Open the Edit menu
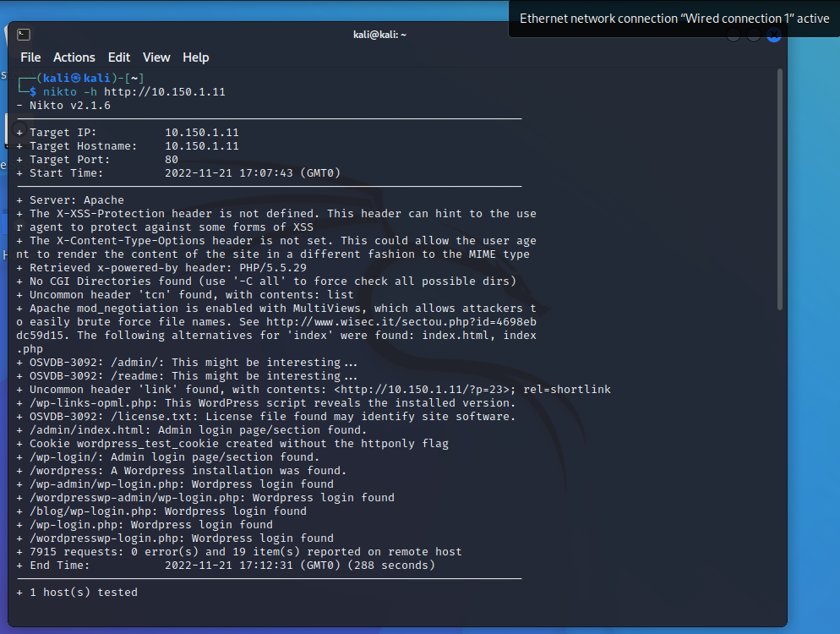This screenshot has height=634, width=840. (x=119, y=57)
